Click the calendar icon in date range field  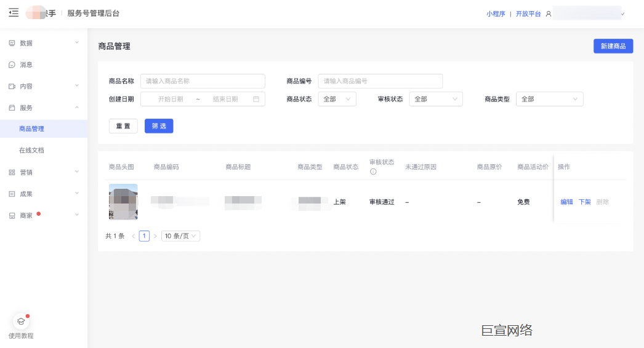(x=256, y=99)
